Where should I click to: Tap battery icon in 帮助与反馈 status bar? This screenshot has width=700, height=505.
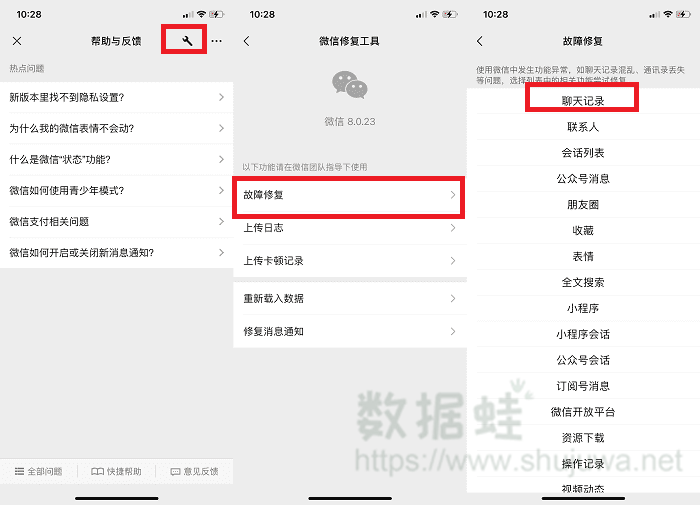217,14
